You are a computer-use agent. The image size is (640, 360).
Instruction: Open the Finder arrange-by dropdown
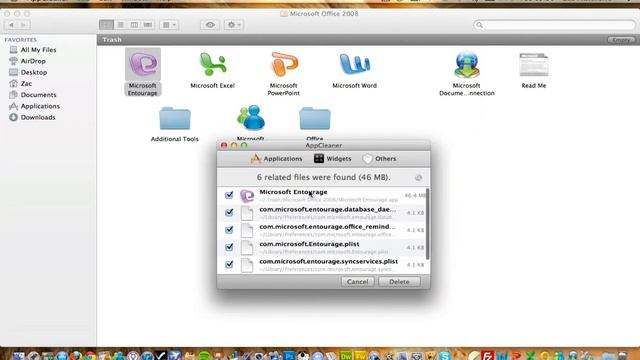click(169, 25)
